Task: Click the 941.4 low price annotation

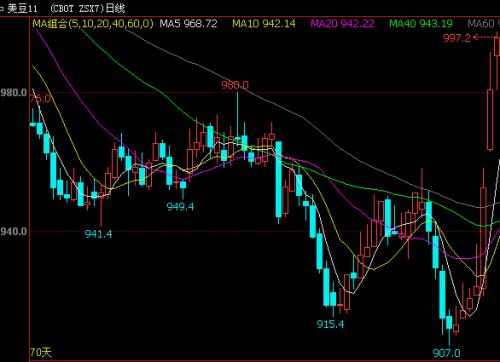Action: (x=98, y=234)
